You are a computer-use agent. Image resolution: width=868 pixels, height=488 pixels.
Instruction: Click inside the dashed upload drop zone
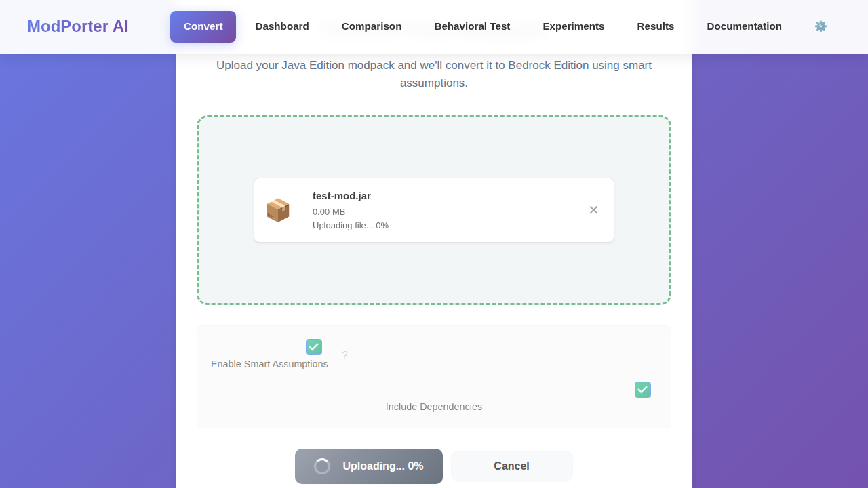click(434, 278)
